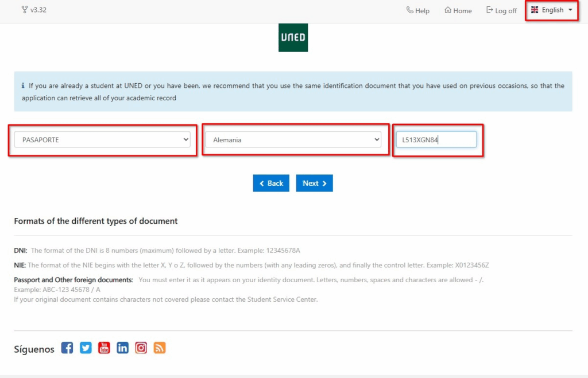Click the UK flag in language selector

click(535, 10)
